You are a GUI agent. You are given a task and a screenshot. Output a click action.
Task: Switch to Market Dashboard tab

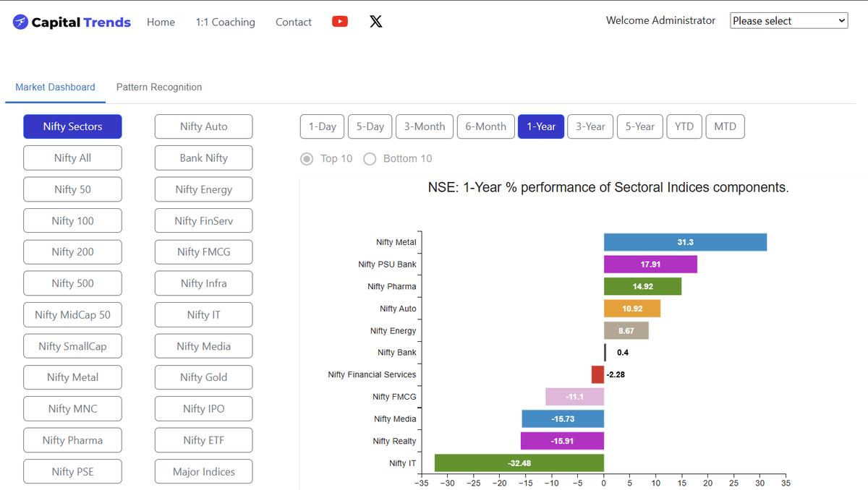pos(55,87)
